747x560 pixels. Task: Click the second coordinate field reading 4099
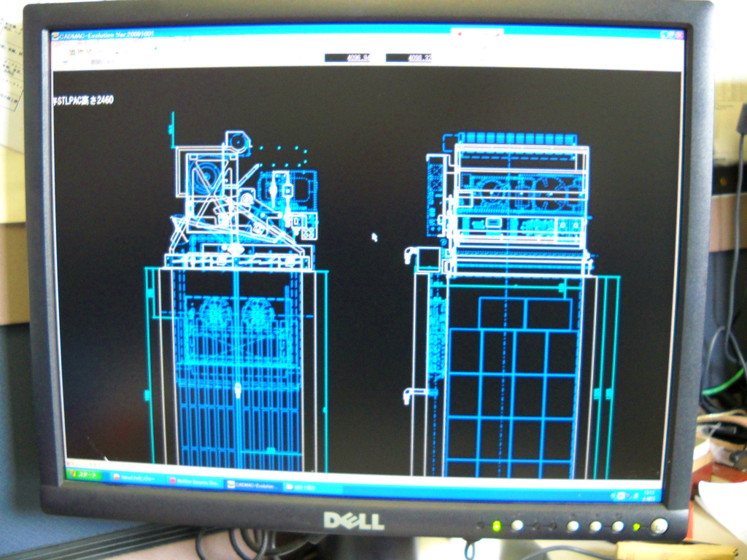[x=409, y=58]
